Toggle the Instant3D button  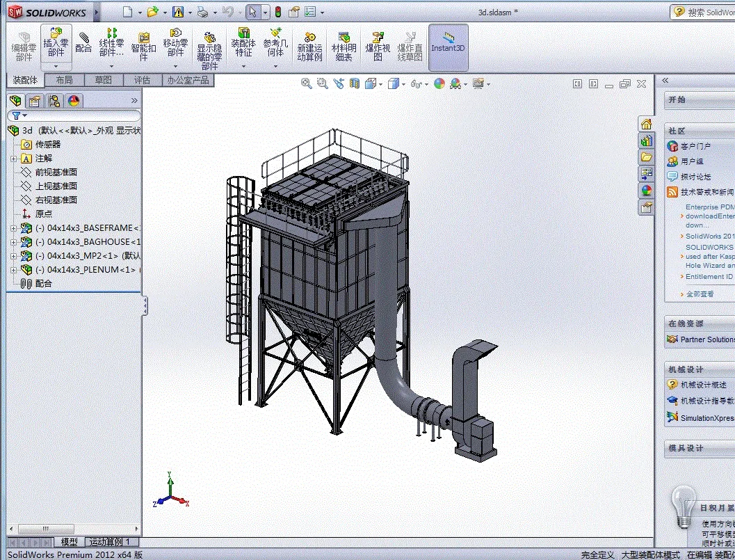[x=448, y=47]
